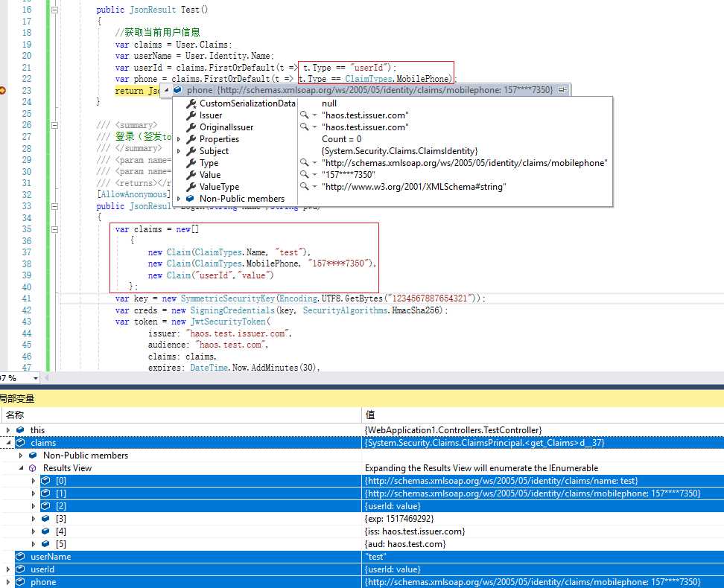Expand result item [5]
The height and width of the screenshot is (588, 724).
pos(34,543)
